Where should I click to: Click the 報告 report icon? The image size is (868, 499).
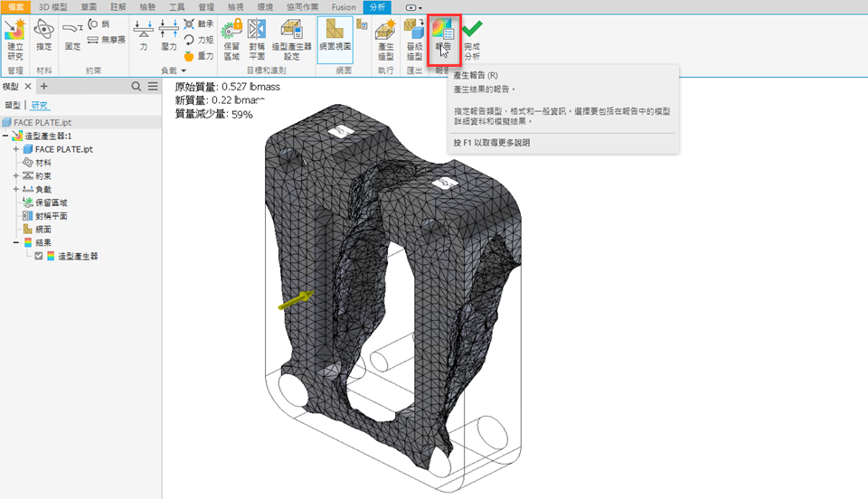[x=443, y=35]
